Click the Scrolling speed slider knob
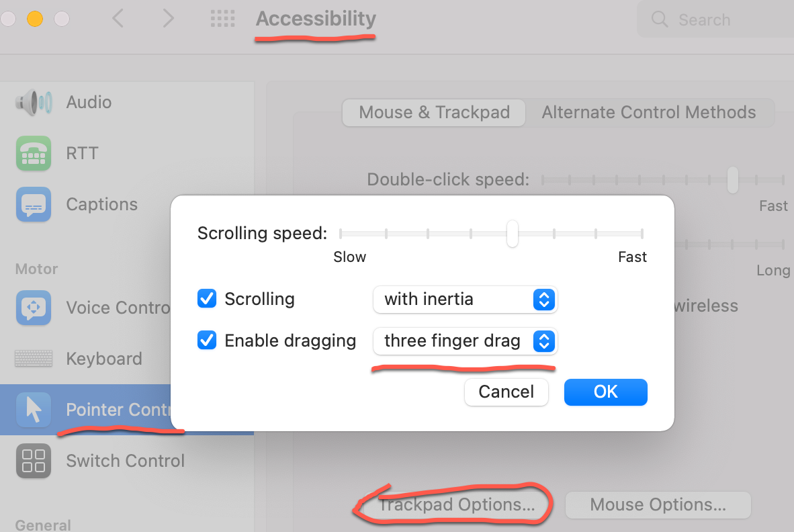794x532 pixels. 513,233
